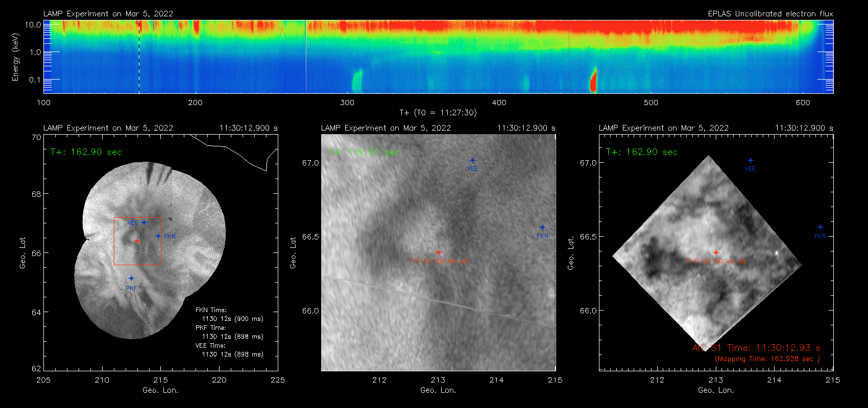The height and width of the screenshot is (408, 868).
Task: Click the red top edge of the zoom box in the all-sky map
Action: [137, 218]
